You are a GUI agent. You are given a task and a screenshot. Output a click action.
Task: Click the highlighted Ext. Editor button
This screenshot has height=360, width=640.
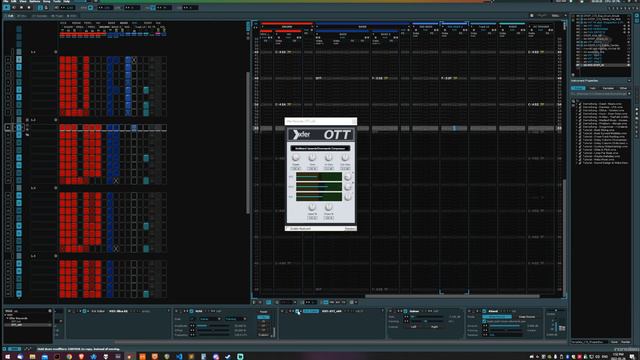(310, 311)
